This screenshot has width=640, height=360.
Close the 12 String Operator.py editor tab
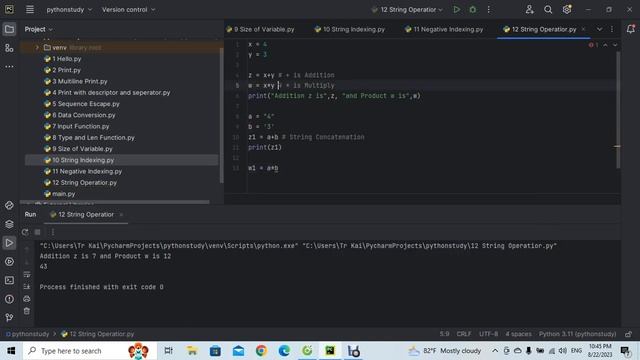coord(584,29)
